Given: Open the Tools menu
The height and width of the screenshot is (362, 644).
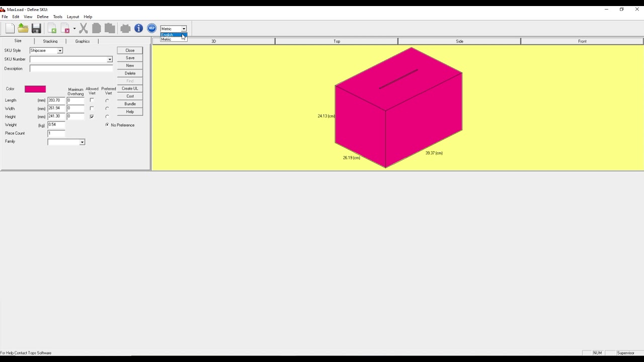Looking at the screenshot, I should [x=58, y=17].
